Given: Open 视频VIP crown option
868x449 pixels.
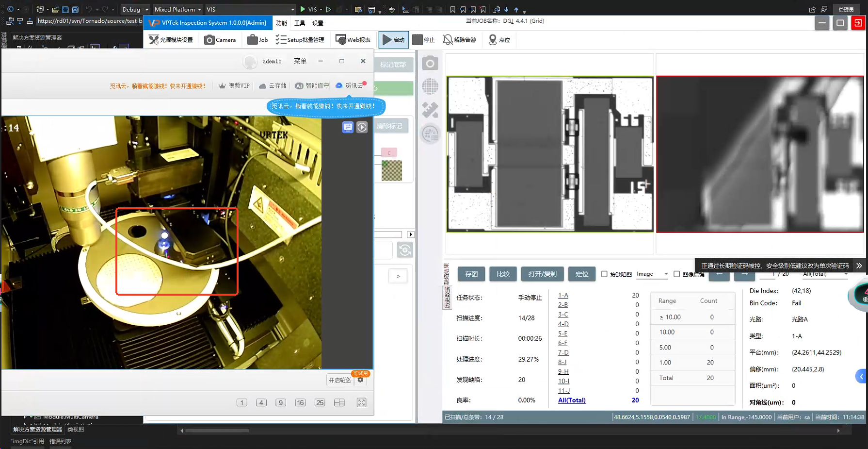Looking at the screenshot, I should [x=234, y=86].
